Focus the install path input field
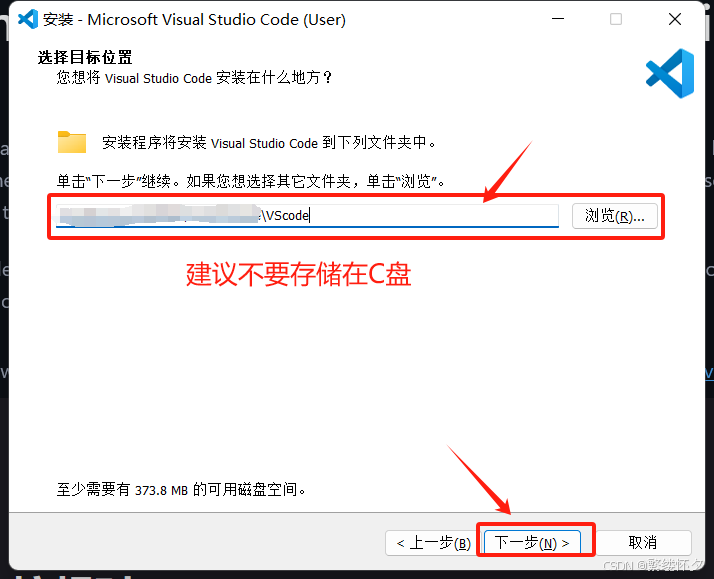 click(x=307, y=215)
